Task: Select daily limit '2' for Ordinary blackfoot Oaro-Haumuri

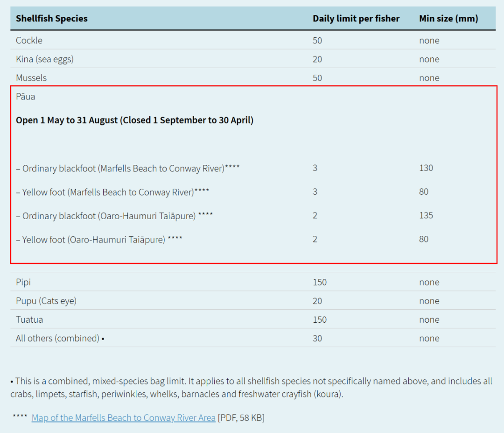Action: pos(315,215)
